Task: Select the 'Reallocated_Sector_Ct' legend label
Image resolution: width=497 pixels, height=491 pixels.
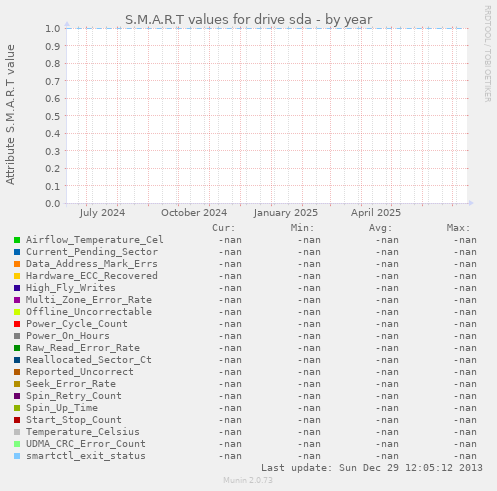Action: click(89, 360)
